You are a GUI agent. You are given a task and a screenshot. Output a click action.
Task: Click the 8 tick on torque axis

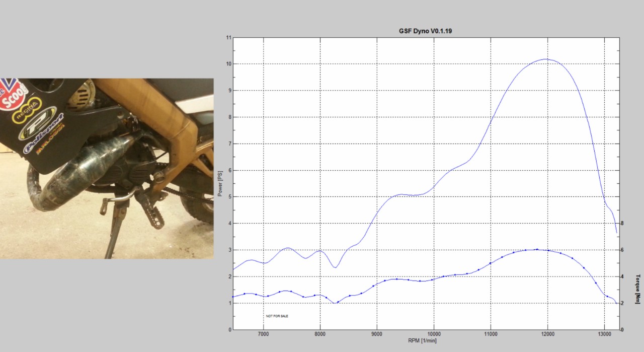[x=622, y=223]
